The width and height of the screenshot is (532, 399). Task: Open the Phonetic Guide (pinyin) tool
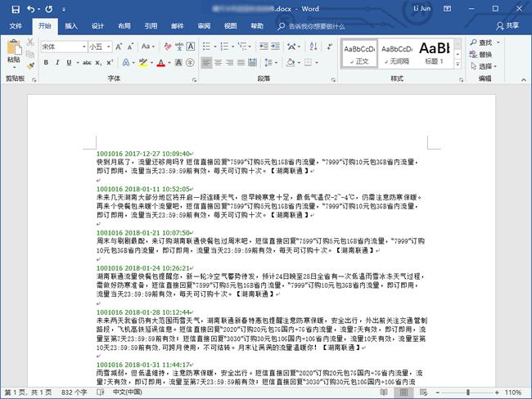pyautogui.click(x=179, y=47)
